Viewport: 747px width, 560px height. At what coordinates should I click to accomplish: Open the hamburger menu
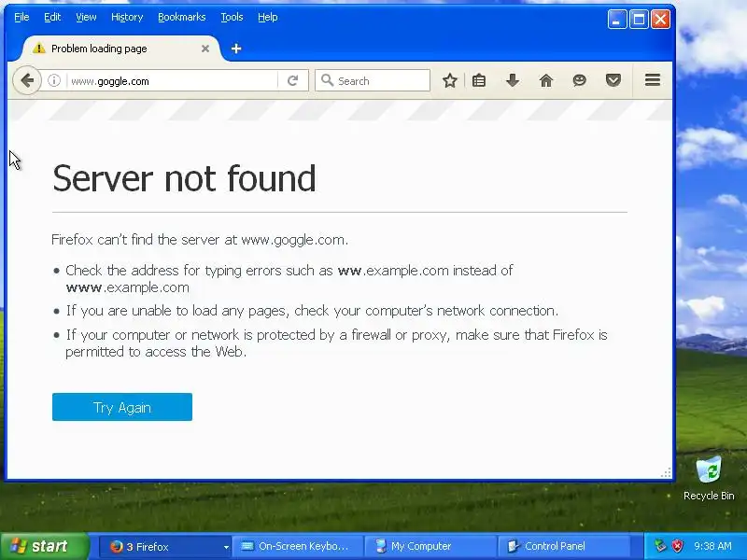652,80
